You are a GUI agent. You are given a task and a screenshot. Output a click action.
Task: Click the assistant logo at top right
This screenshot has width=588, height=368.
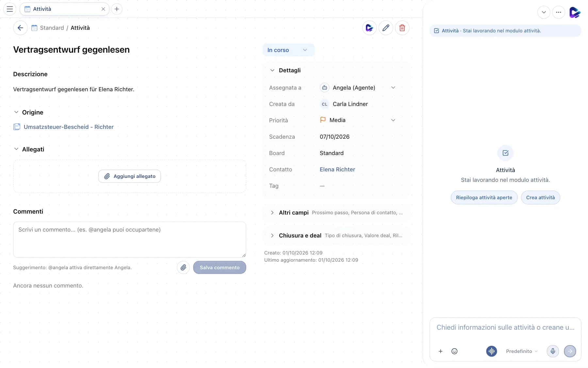[575, 12]
